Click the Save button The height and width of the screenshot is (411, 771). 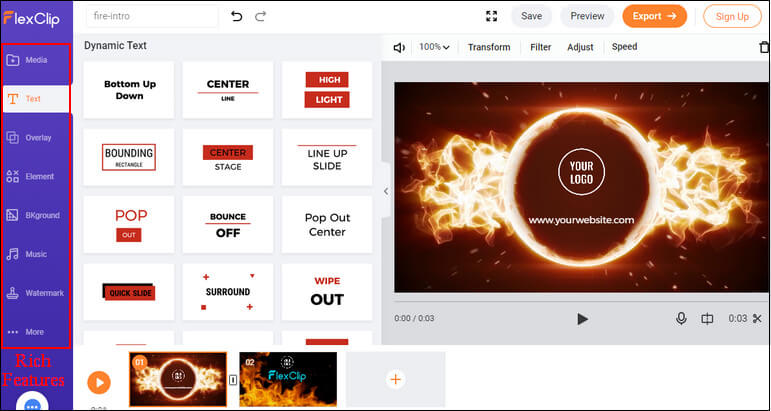532,16
